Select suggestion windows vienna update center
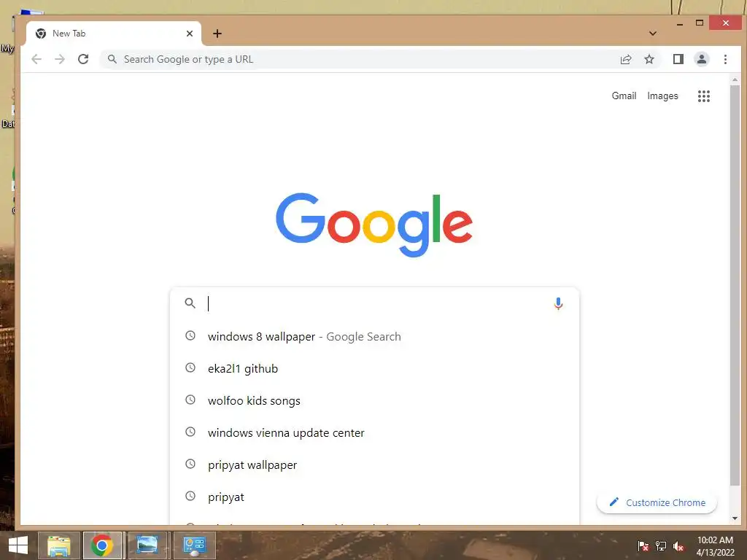Viewport: 747px width, 560px height. point(374,432)
